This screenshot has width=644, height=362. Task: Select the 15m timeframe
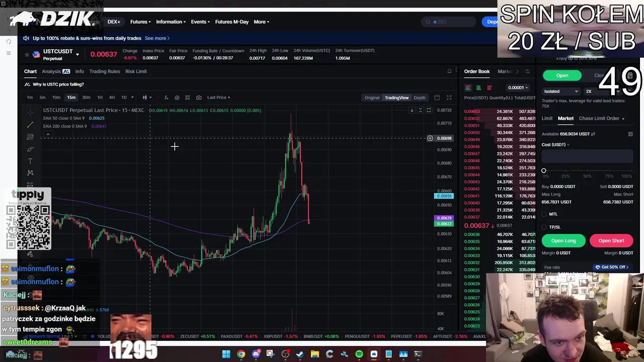(x=71, y=98)
